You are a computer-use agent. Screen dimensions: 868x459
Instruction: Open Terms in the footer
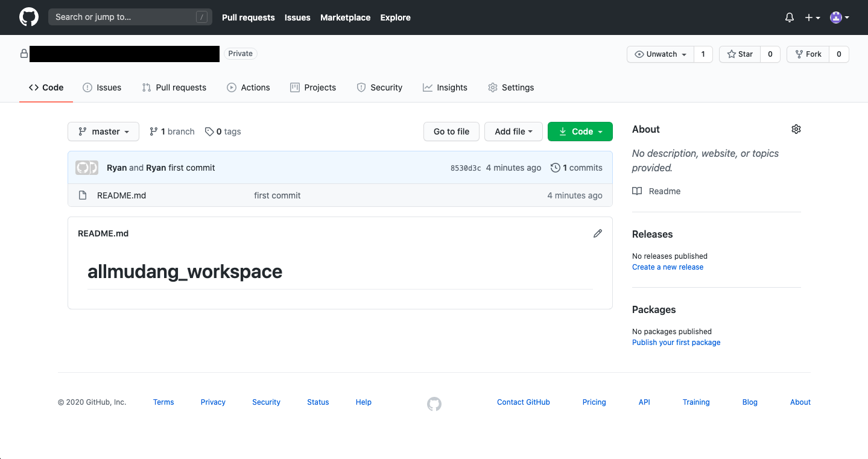[x=163, y=402]
